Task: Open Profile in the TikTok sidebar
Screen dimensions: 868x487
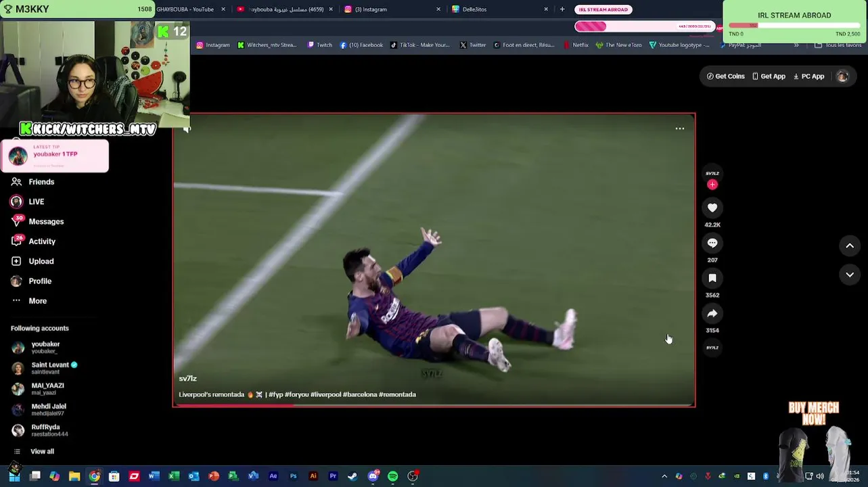Action: [x=31, y=281]
